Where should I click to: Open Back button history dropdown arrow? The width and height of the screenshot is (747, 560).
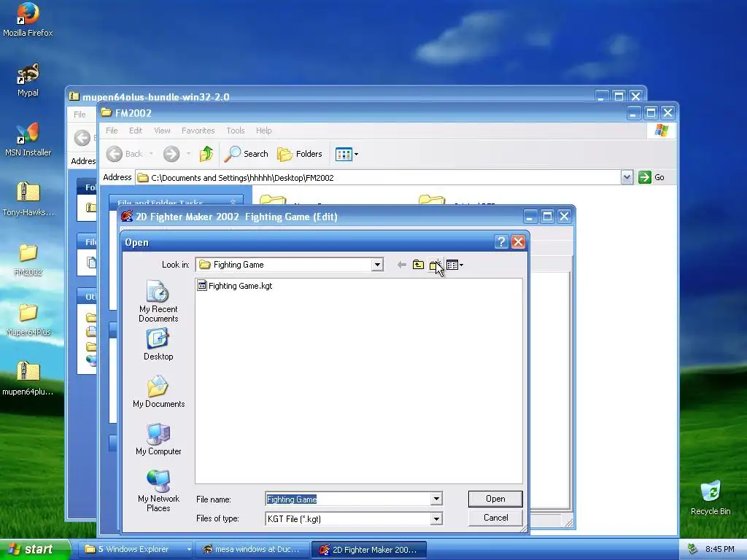(x=152, y=154)
